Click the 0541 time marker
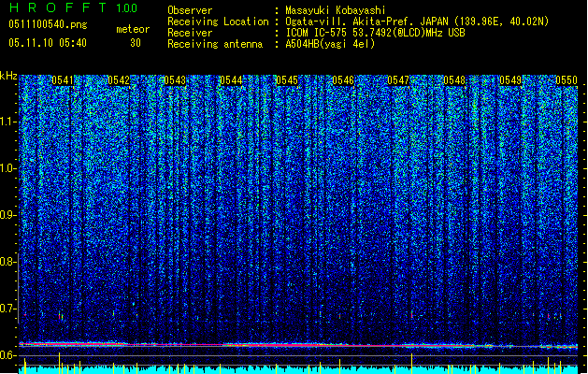Viewport: 588px width, 374px height. tap(63, 80)
